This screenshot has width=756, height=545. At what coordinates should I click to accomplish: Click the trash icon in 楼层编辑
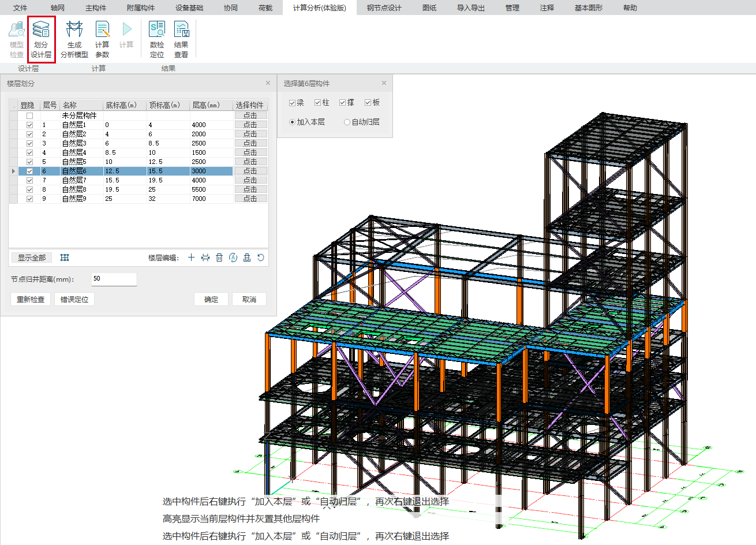pyautogui.click(x=219, y=257)
